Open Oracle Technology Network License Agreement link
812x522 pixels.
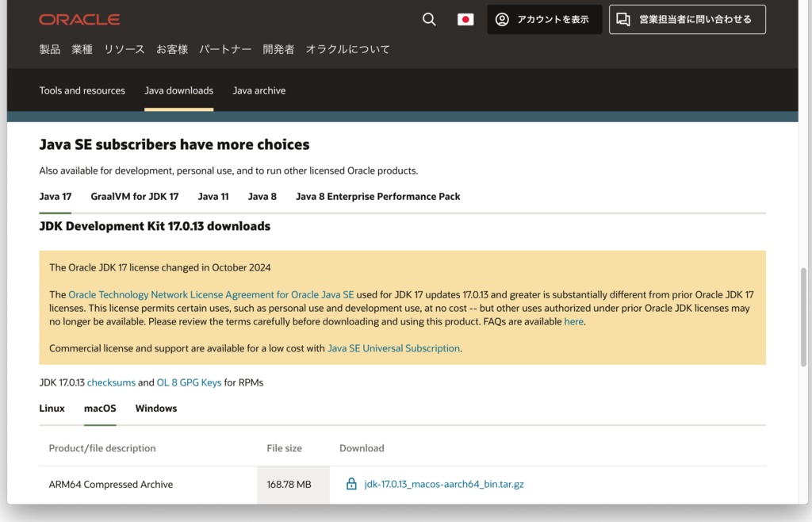tap(211, 294)
